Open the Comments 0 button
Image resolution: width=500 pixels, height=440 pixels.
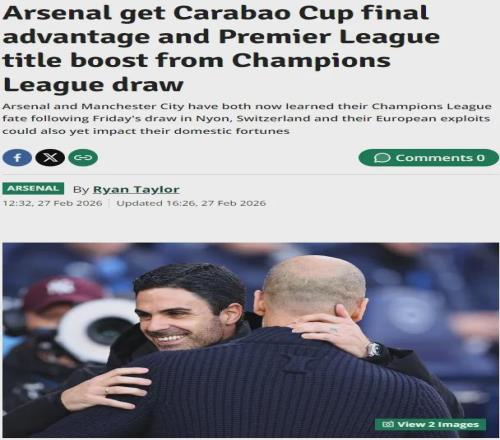click(428, 158)
